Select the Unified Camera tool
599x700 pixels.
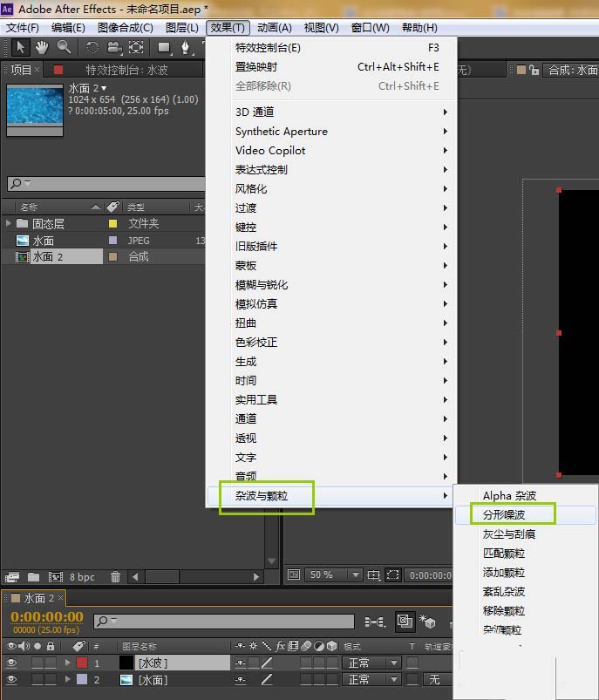[x=115, y=47]
